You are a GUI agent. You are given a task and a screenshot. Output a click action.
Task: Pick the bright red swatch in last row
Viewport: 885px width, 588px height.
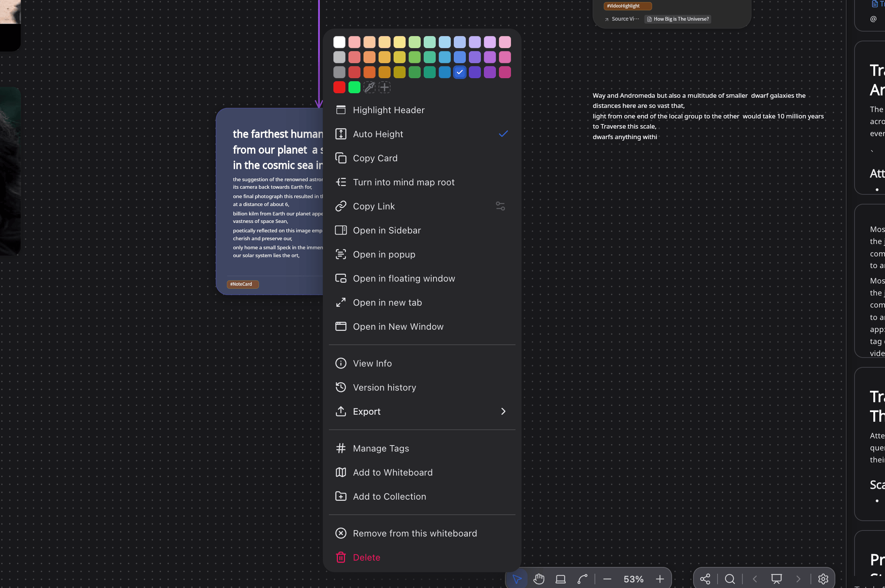coord(339,87)
